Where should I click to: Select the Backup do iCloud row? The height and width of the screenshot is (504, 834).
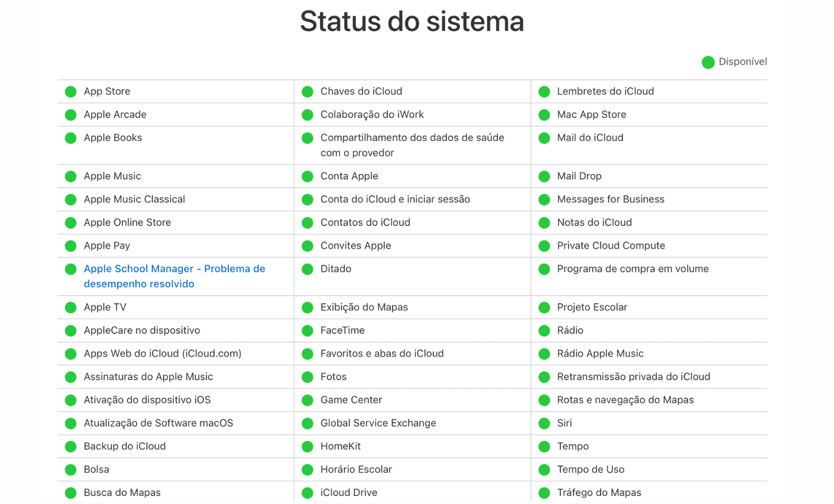click(x=176, y=446)
